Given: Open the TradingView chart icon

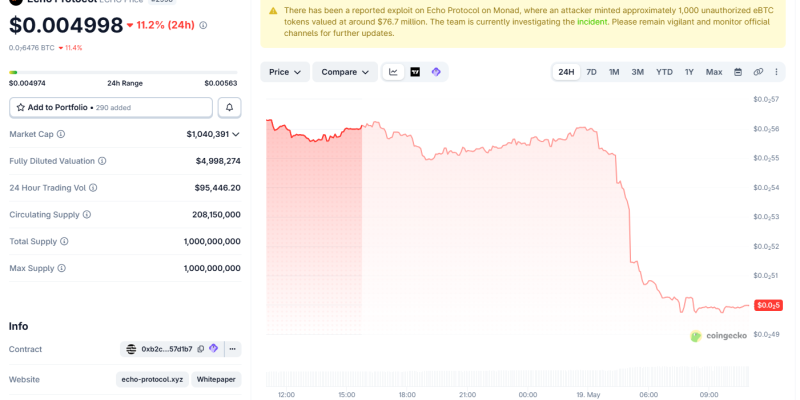Looking at the screenshot, I should [x=415, y=72].
